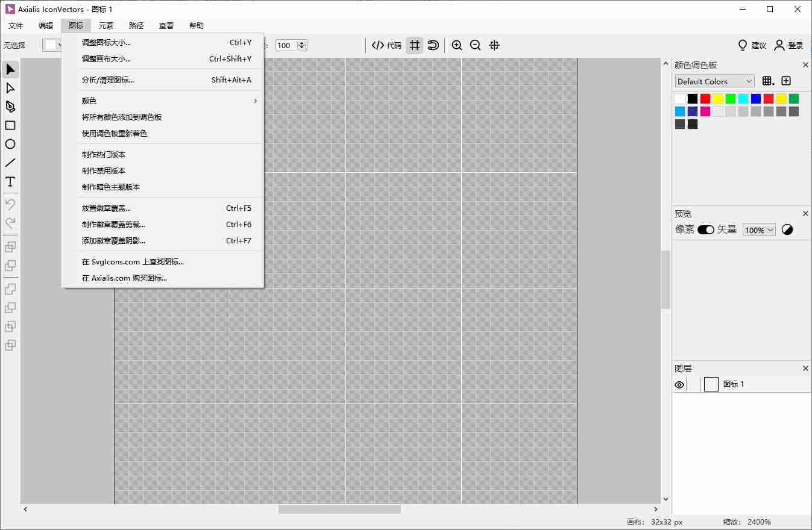Image resolution: width=812 pixels, height=530 pixels.
Task: Open the Default Colors palette dropdown
Action: pyautogui.click(x=714, y=81)
